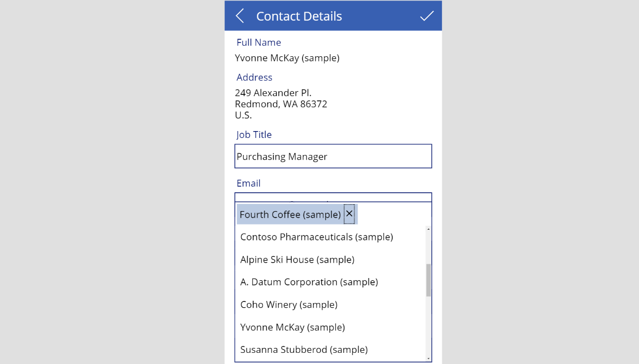The image size is (639, 364).
Task: Choose Alpine Ski House in the dropdown
Action: click(x=297, y=259)
